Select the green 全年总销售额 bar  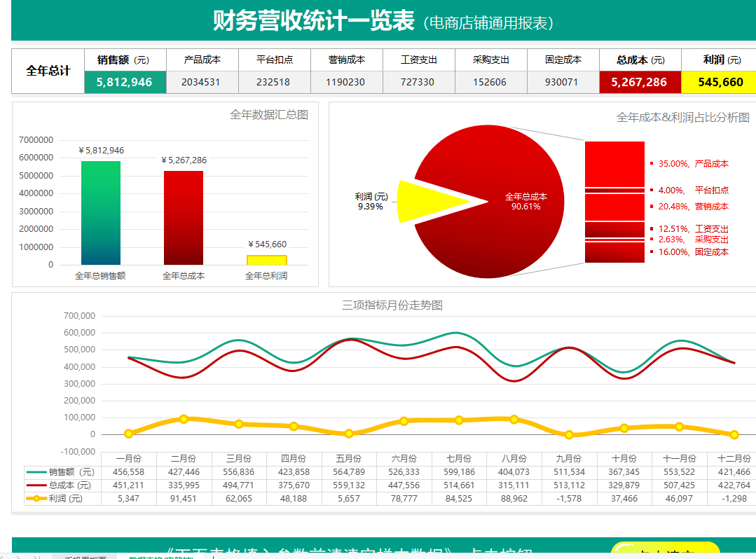point(101,213)
